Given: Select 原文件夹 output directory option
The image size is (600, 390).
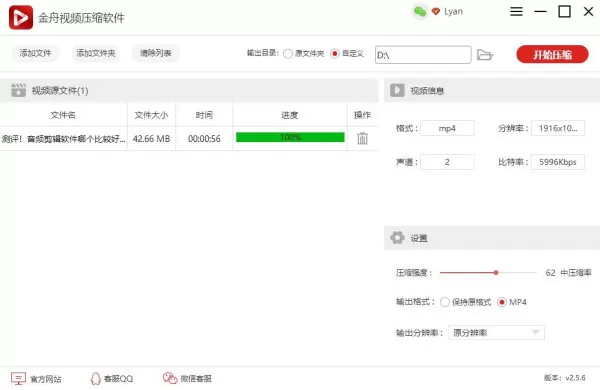Looking at the screenshot, I should [288, 54].
